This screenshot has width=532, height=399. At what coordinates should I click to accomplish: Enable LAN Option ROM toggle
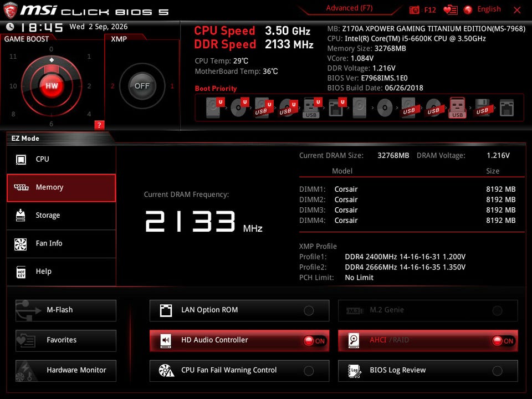(x=309, y=310)
